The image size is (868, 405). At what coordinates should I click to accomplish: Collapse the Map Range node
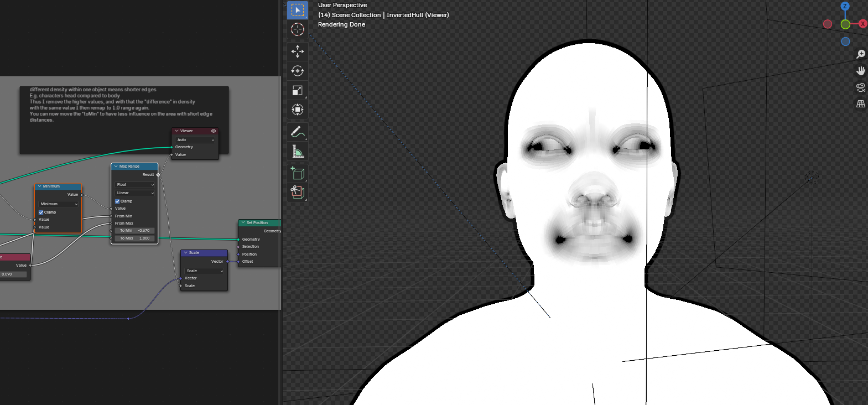click(x=116, y=167)
